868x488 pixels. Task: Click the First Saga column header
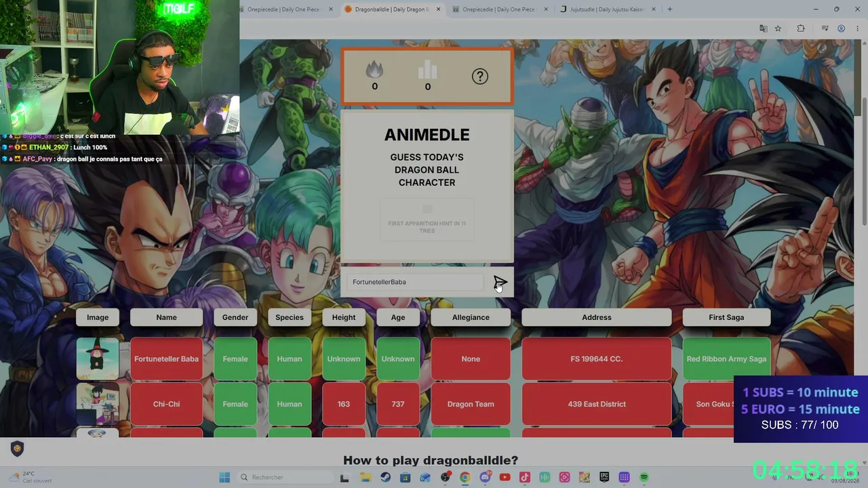726,317
